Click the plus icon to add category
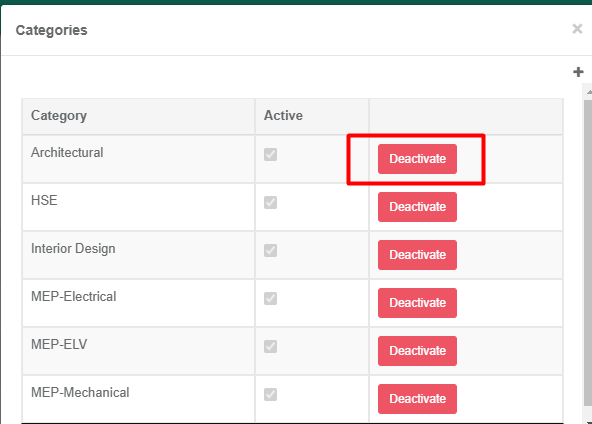 [x=578, y=72]
